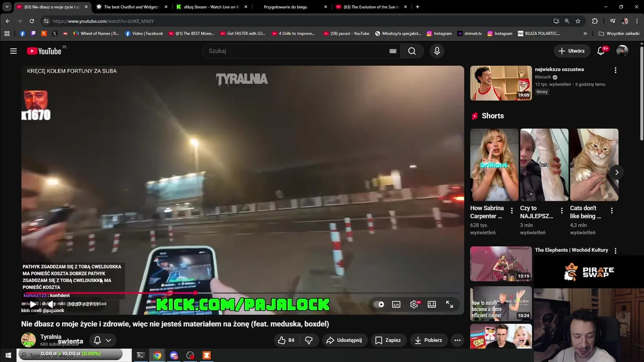Switch to 'xNzq Stream' tab

(212, 7)
